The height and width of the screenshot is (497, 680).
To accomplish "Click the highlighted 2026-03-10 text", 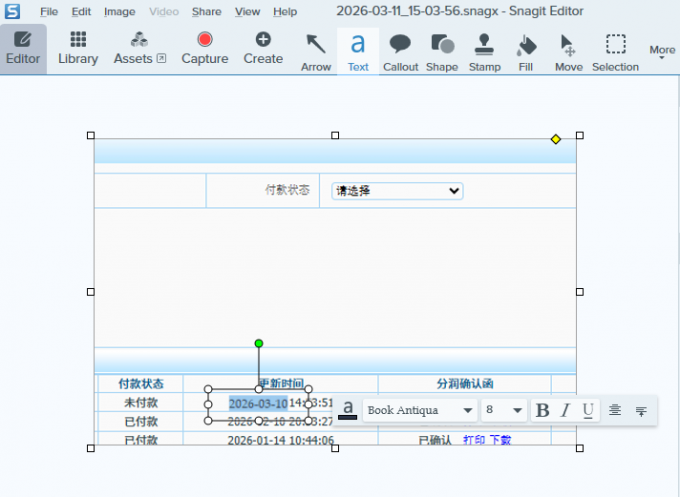I will click(258, 404).
